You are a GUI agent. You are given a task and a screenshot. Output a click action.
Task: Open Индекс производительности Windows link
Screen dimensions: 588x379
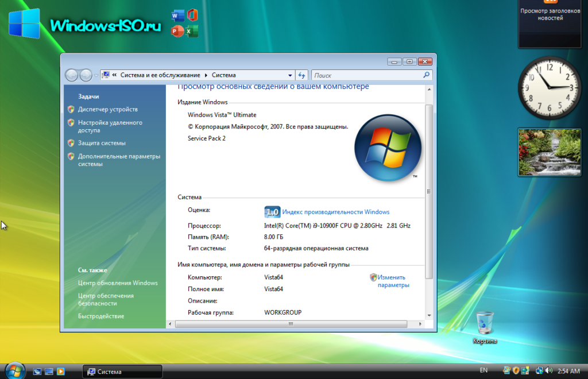click(x=335, y=212)
